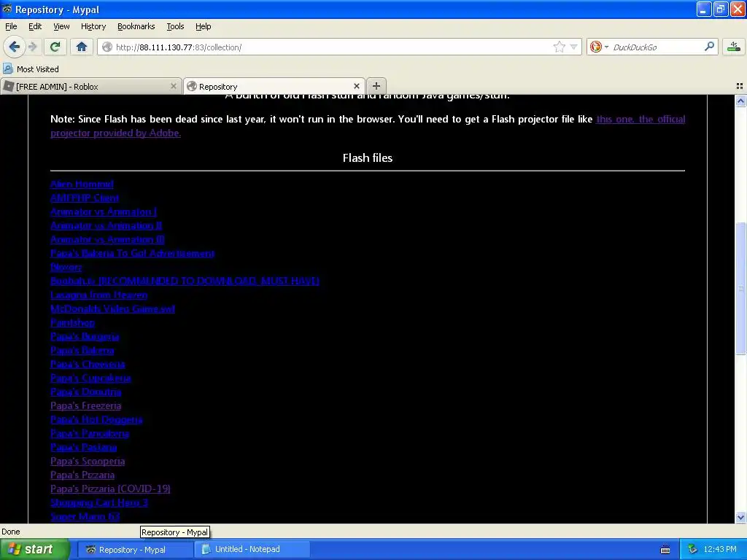The height and width of the screenshot is (560, 747).
Task: Open the File menu
Action: pos(11,26)
